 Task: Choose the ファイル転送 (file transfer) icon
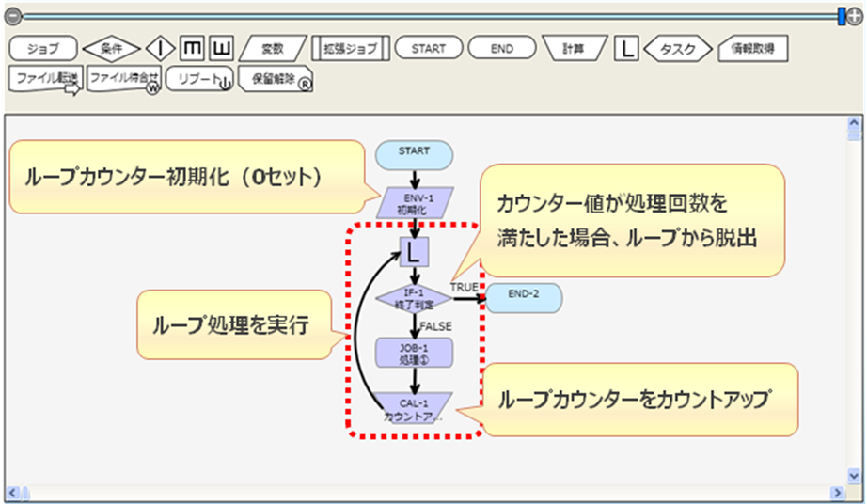coord(46,79)
